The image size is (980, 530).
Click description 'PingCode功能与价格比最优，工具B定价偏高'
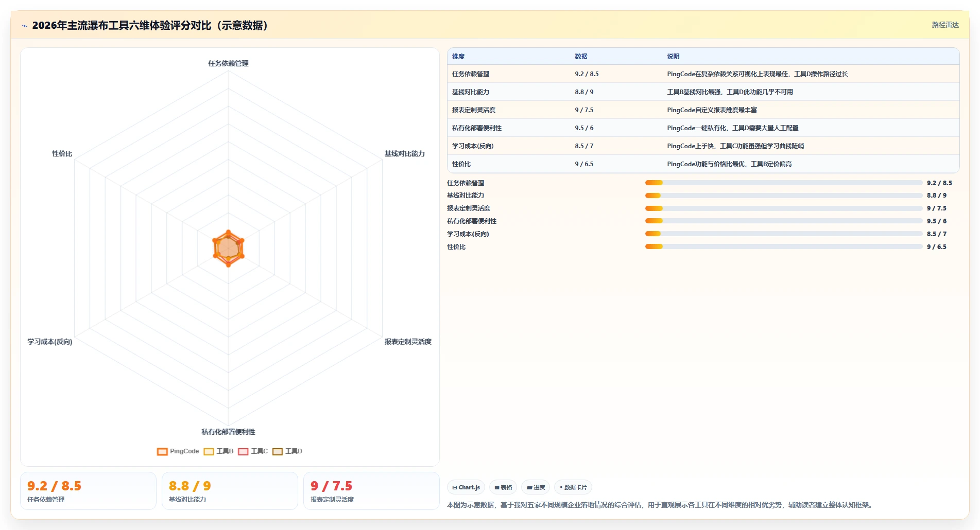[729, 164]
